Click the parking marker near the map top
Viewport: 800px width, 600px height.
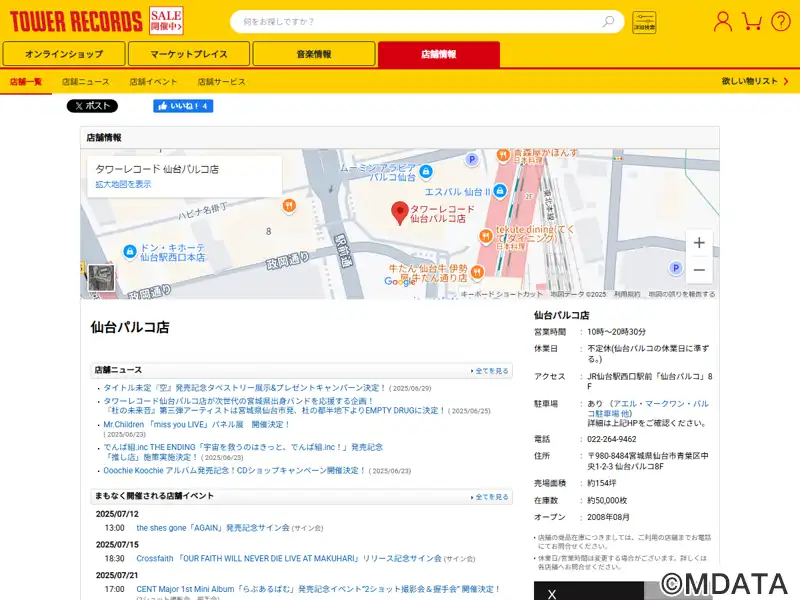(x=472, y=160)
